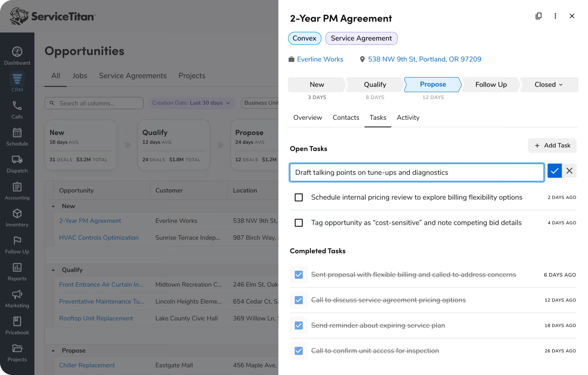
Task: Open the Business Unit filter
Action: pos(260,103)
